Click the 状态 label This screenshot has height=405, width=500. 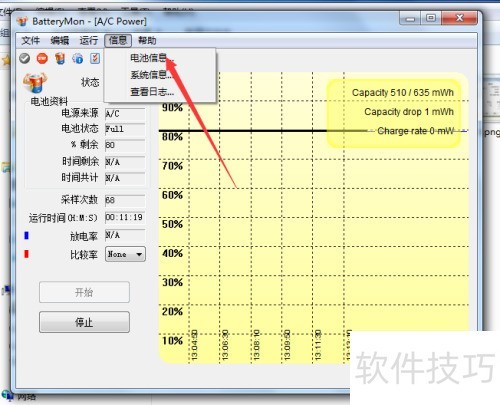click(90, 82)
